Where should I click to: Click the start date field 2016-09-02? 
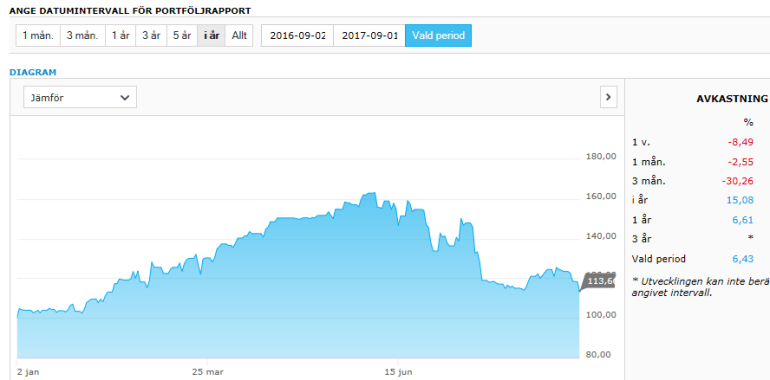pos(297,36)
